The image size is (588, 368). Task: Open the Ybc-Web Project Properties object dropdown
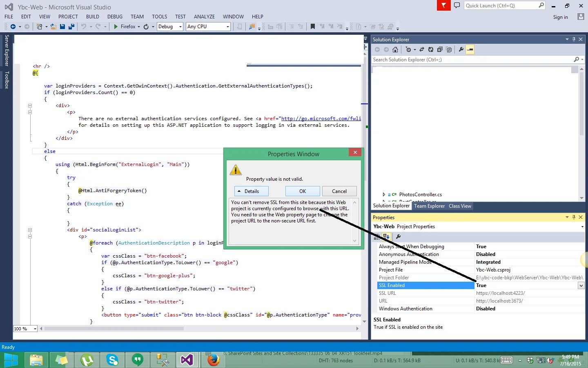(x=582, y=227)
